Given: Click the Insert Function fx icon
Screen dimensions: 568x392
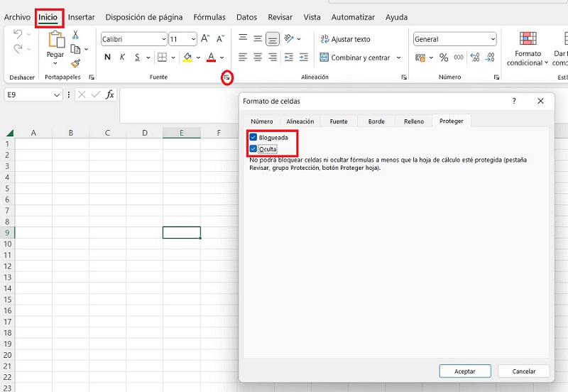Looking at the screenshot, I should point(110,94).
